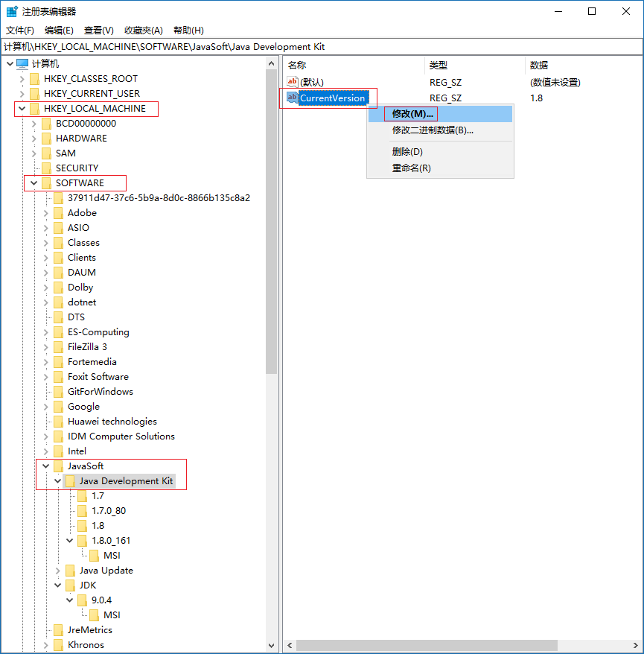Click the (默认) string value icon
644x654 pixels.
(293, 82)
